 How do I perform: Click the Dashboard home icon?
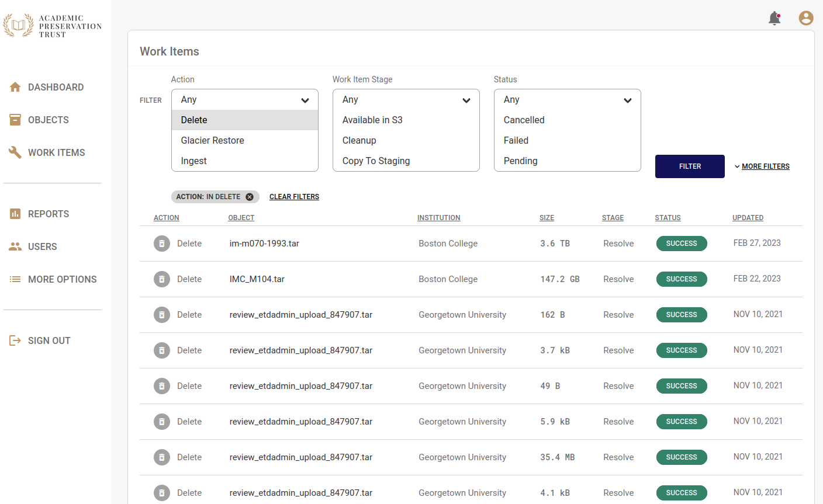pos(15,87)
